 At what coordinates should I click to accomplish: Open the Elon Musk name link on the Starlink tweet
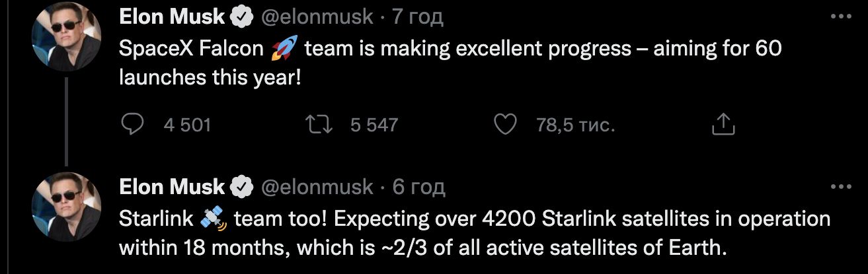[x=172, y=188]
